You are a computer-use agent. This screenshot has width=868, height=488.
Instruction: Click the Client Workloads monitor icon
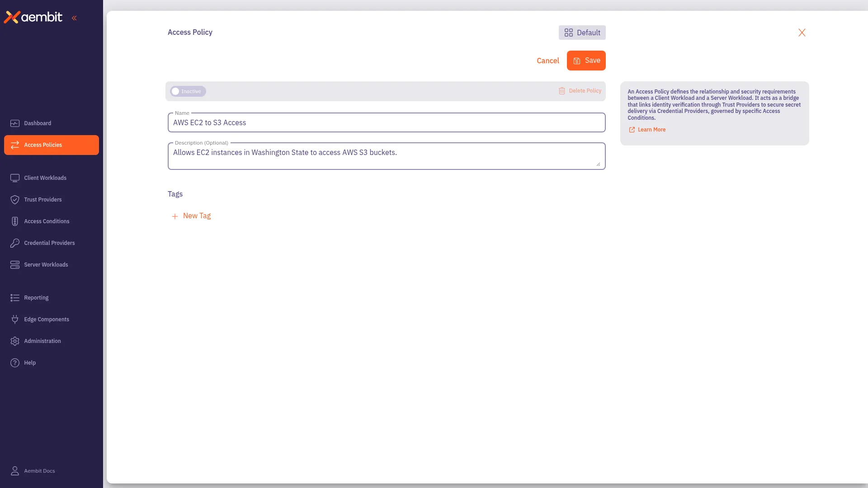click(15, 178)
